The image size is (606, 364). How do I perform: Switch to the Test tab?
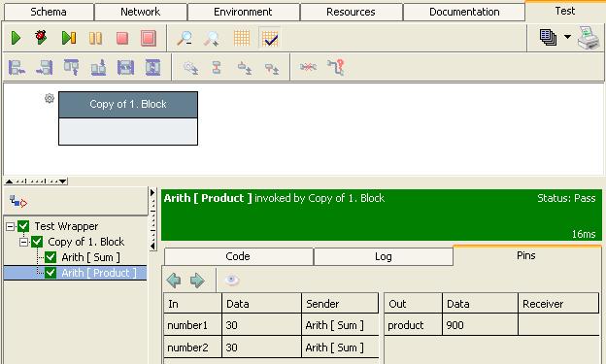565,11
